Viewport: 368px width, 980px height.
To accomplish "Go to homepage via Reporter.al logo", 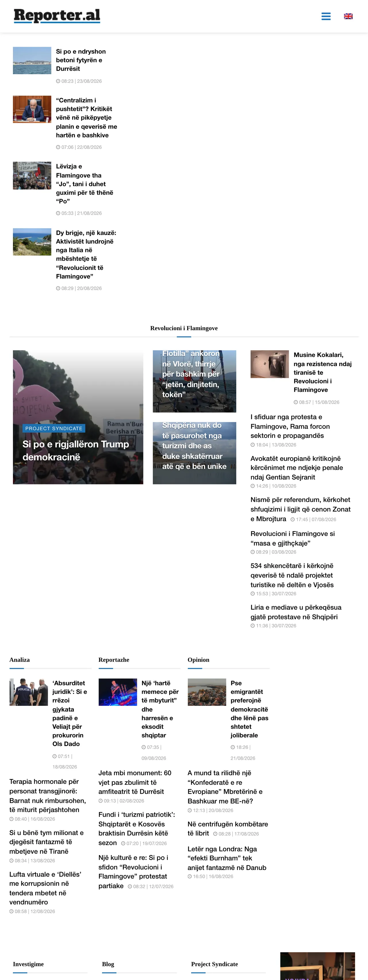I will pos(57,16).
